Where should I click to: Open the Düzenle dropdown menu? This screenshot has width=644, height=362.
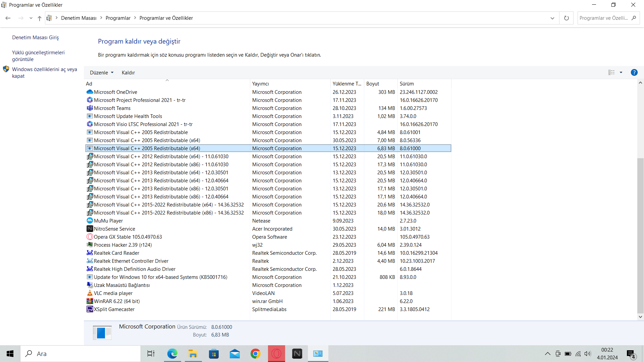[x=102, y=73]
